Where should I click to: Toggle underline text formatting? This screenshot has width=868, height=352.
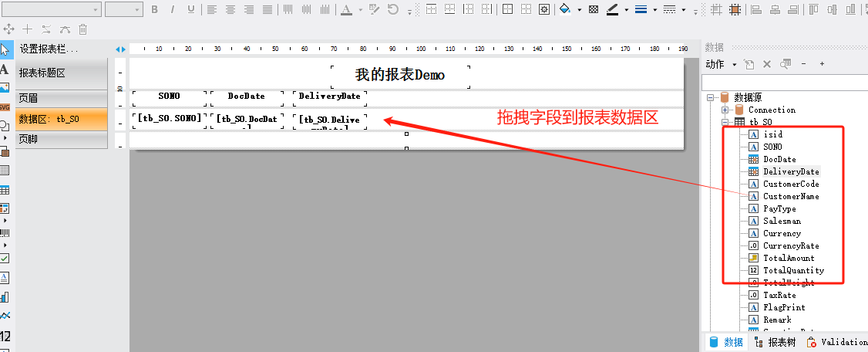pos(191,8)
